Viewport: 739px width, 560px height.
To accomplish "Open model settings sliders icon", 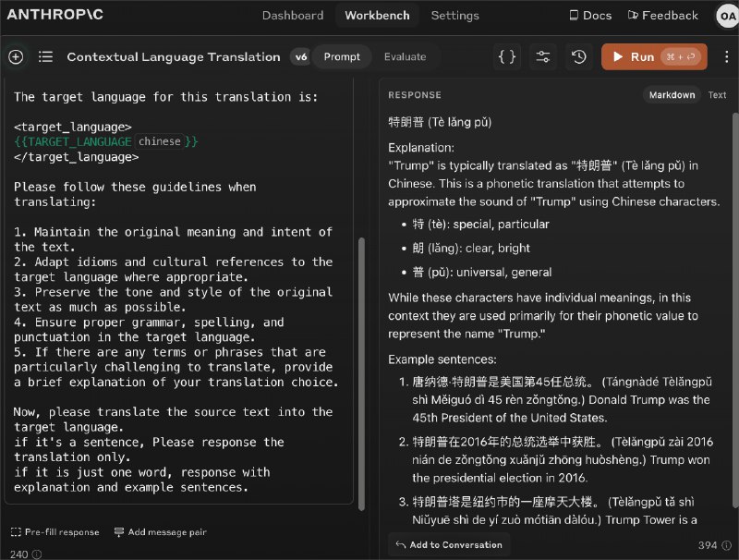I will point(543,57).
